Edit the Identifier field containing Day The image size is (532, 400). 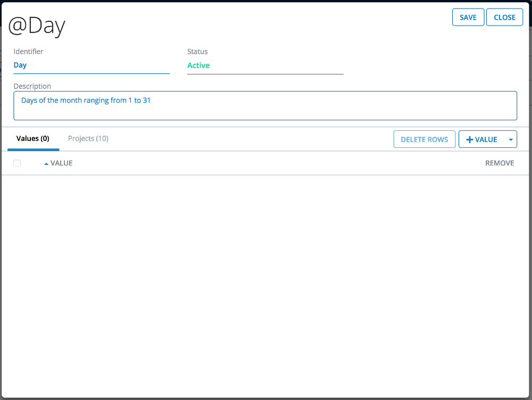[91, 65]
